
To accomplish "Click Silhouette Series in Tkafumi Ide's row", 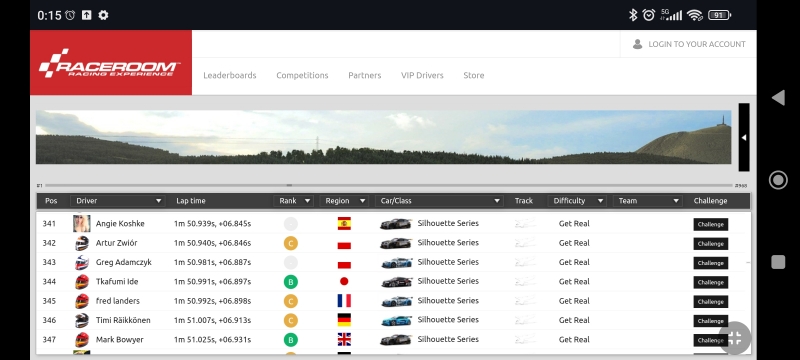I will 448,281.
